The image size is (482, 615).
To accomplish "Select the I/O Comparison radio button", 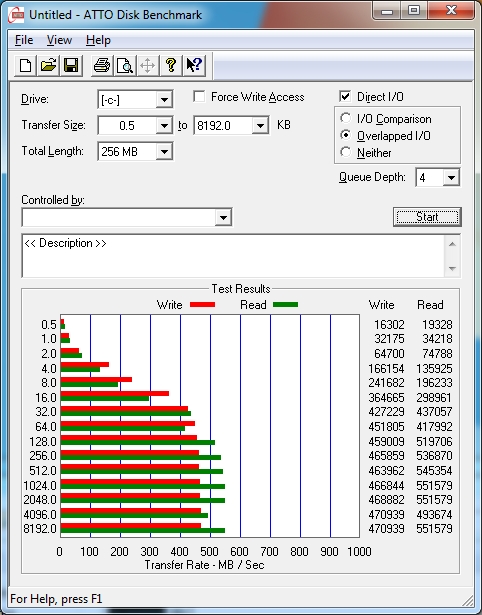I will (346, 118).
